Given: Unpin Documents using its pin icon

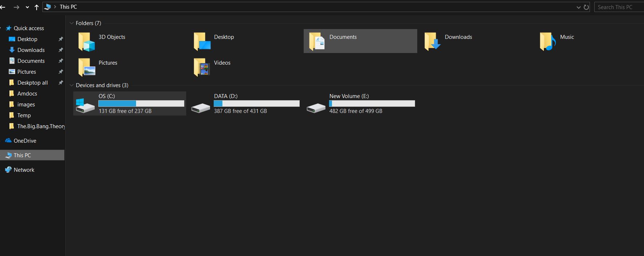Looking at the screenshot, I should point(61,61).
